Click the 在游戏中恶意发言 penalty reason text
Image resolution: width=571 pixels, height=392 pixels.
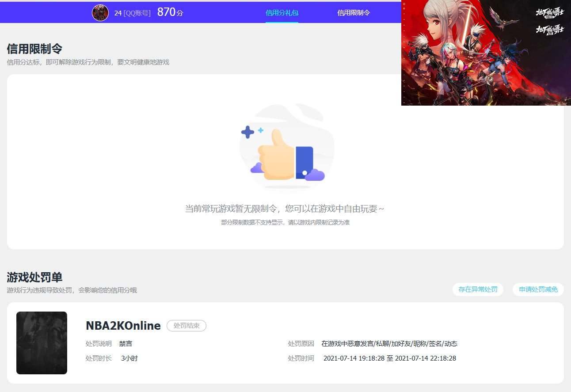tap(389, 343)
